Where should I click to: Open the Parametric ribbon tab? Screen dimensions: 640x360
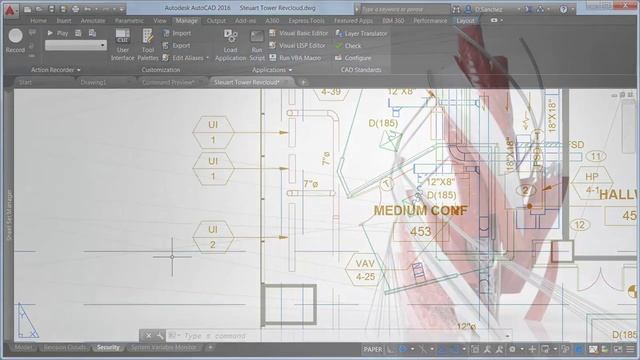129,20
